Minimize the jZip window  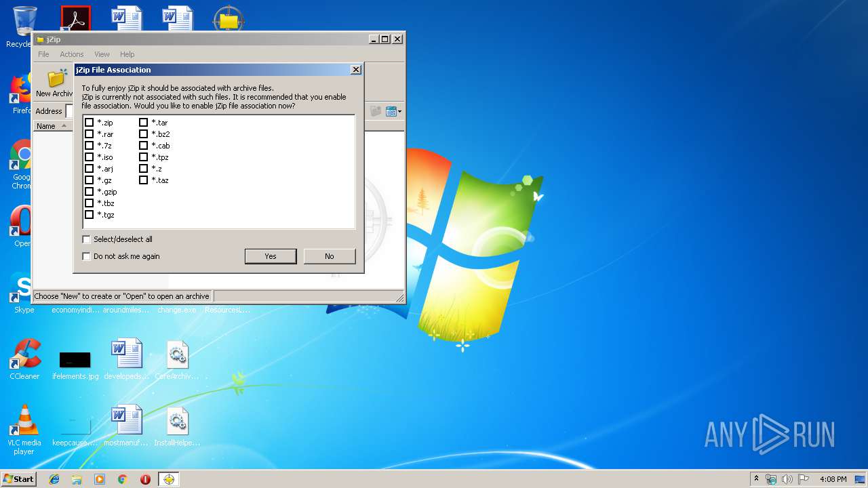[x=374, y=39]
